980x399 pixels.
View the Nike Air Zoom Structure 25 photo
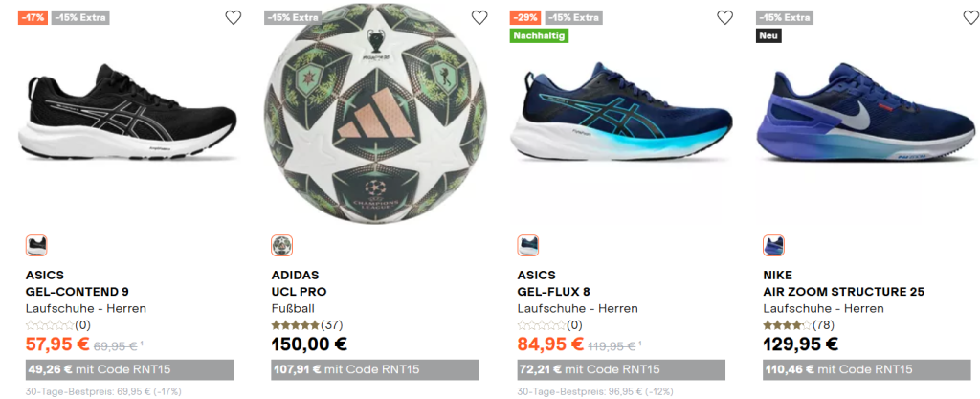(866, 120)
